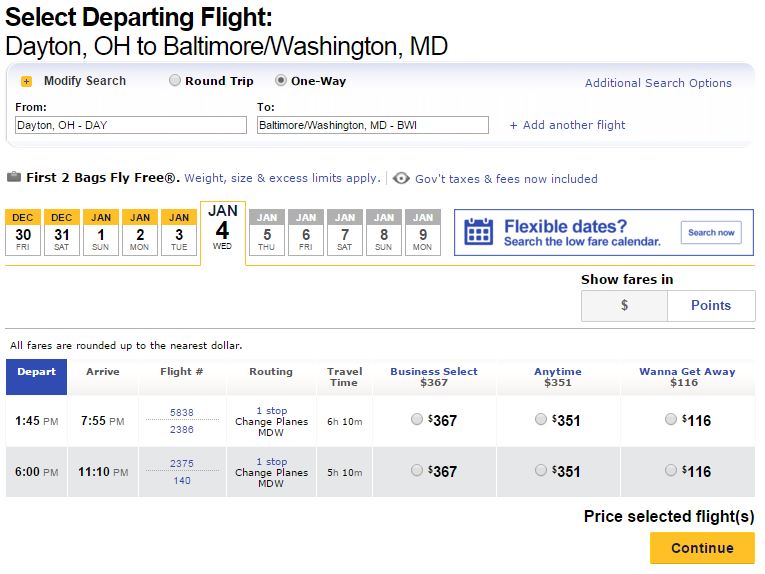The height and width of the screenshot is (574, 765).
Task: Select the One-Way radio button
Action: pyautogui.click(x=281, y=81)
